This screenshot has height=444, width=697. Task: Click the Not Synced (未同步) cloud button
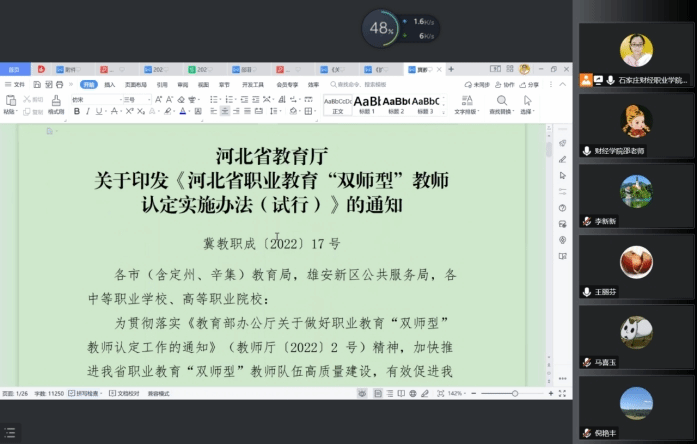pos(477,84)
